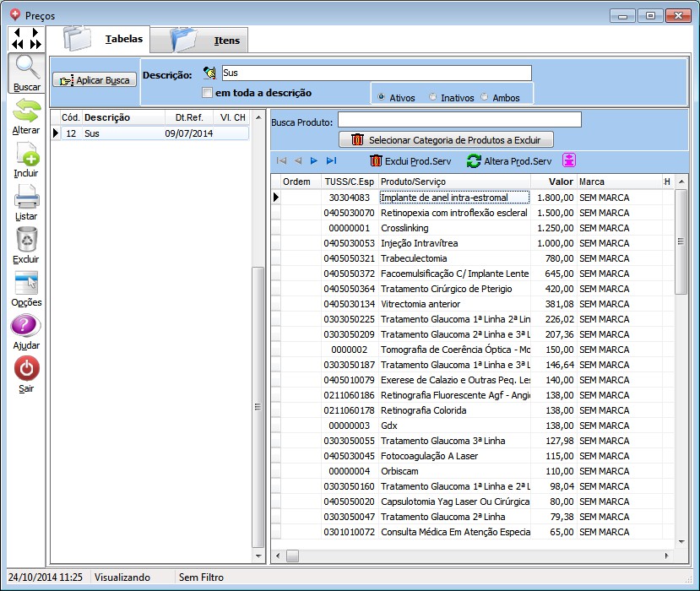Click the Aplicar Busca button
The width and height of the screenshot is (700, 591).
(x=95, y=80)
